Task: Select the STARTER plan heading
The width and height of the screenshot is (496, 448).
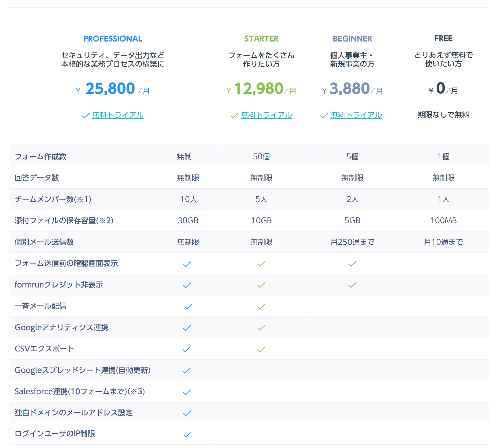Action: (x=261, y=39)
